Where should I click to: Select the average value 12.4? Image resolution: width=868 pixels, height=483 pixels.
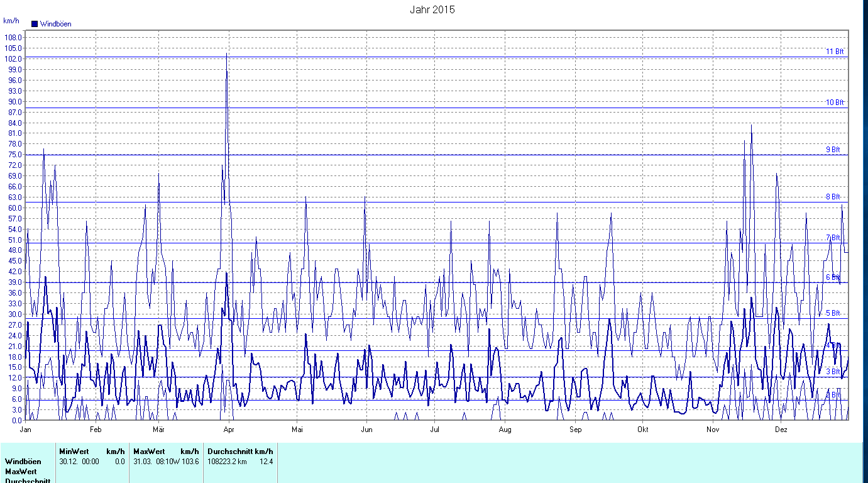[266, 462]
